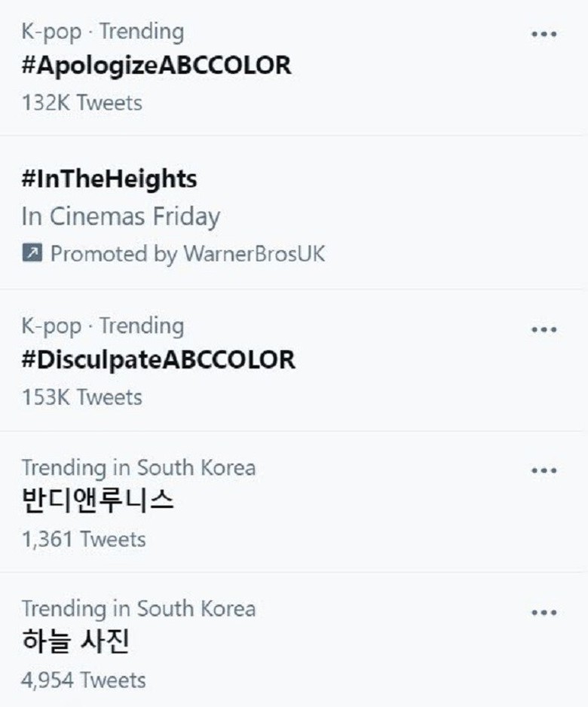Click the promoted arrow icon beside WarnerBrosUK

32,253
